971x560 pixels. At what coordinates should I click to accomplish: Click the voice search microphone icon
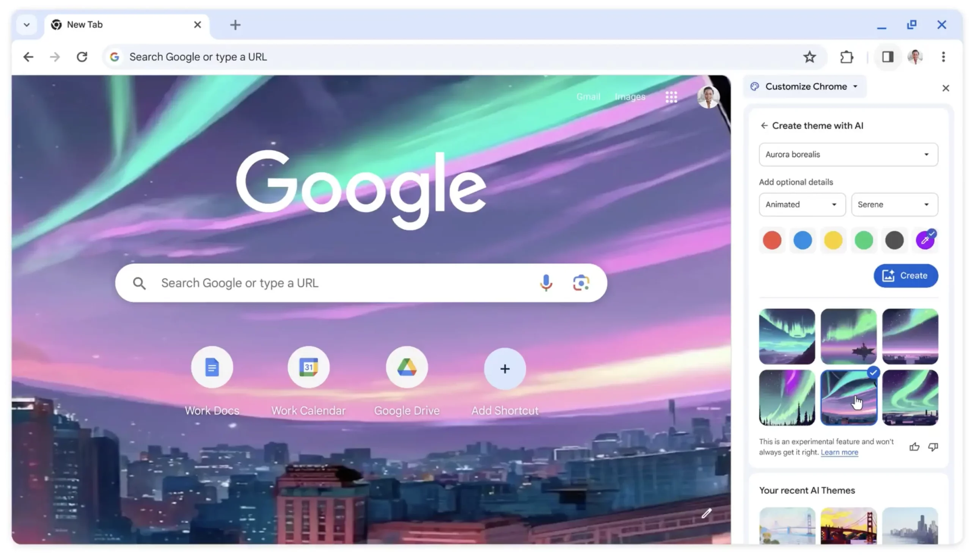click(x=545, y=283)
